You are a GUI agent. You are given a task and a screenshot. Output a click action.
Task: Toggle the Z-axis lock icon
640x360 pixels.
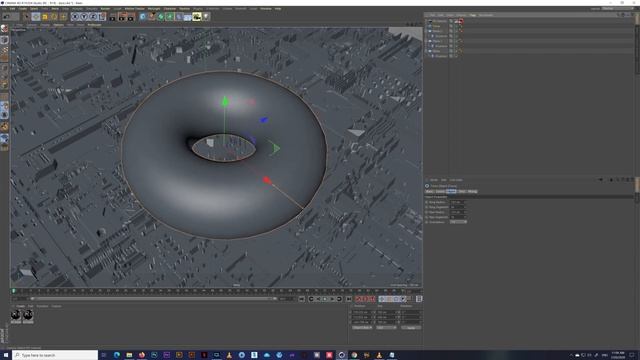pyautogui.click(x=93, y=17)
